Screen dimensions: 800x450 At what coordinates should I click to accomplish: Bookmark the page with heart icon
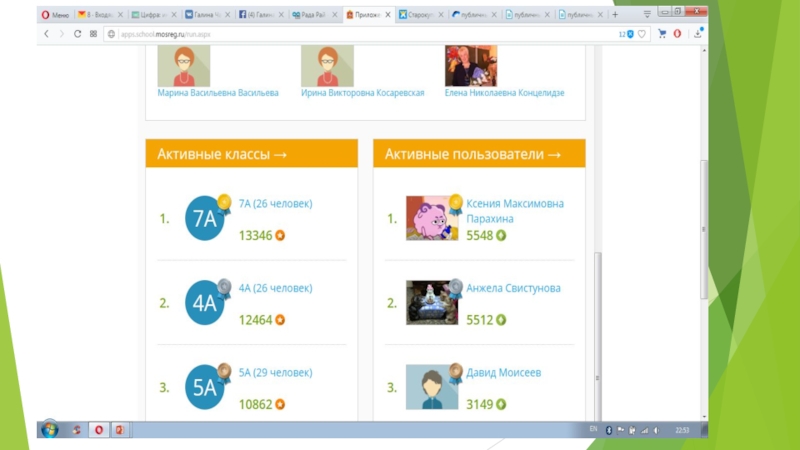click(642, 34)
